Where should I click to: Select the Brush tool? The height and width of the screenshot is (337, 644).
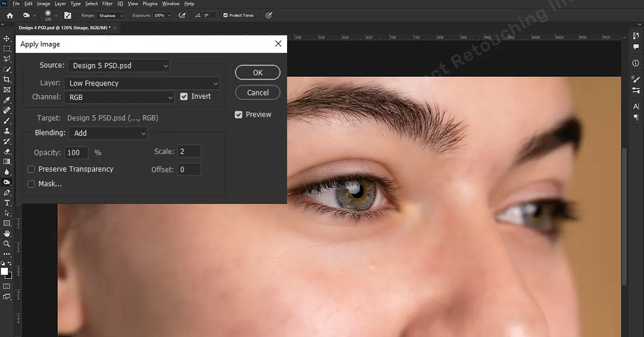7,121
